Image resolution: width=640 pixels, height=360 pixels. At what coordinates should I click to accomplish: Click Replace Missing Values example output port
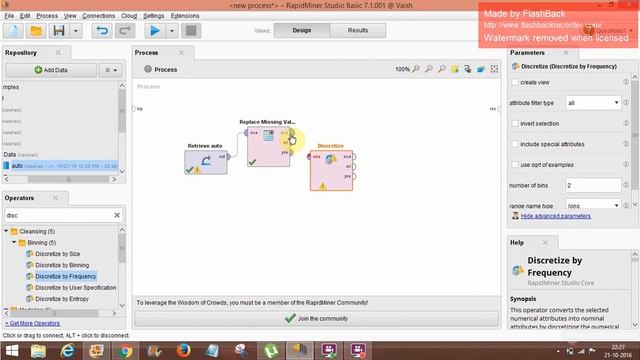(291, 133)
